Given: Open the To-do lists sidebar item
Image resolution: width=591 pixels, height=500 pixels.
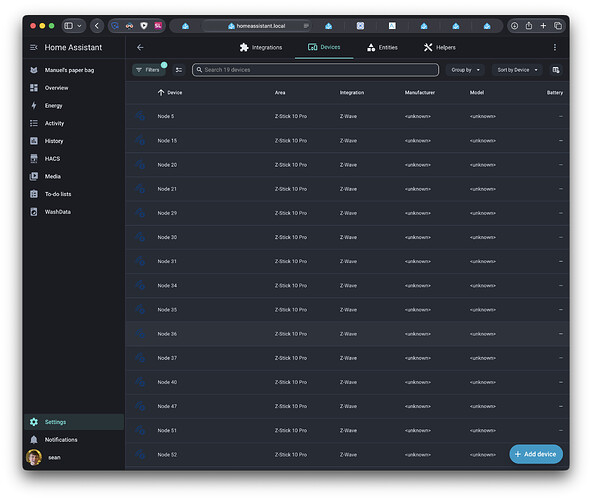Looking at the screenshot, I should pos(58,194).
